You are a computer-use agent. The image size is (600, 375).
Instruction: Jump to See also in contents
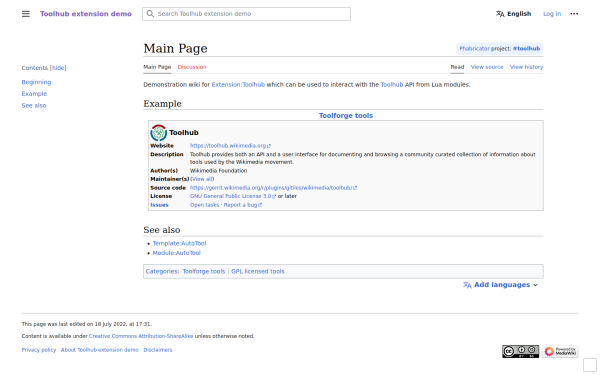coord(34,106)
